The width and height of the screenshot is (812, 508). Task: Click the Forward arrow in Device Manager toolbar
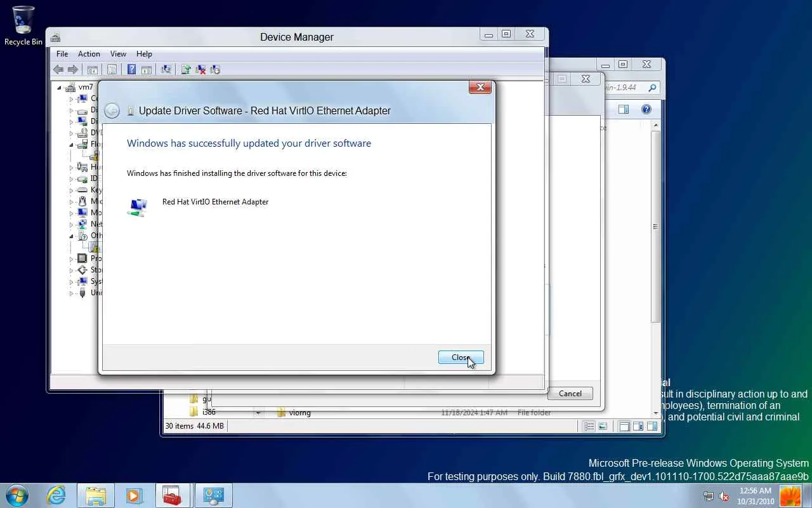tap(73, 70)
